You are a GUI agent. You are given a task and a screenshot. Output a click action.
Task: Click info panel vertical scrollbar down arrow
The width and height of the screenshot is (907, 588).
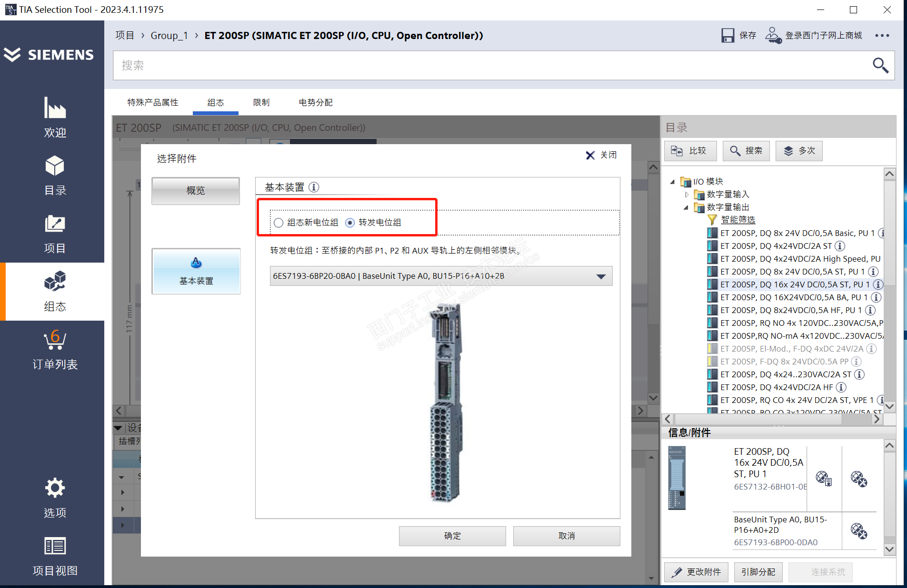889,549
